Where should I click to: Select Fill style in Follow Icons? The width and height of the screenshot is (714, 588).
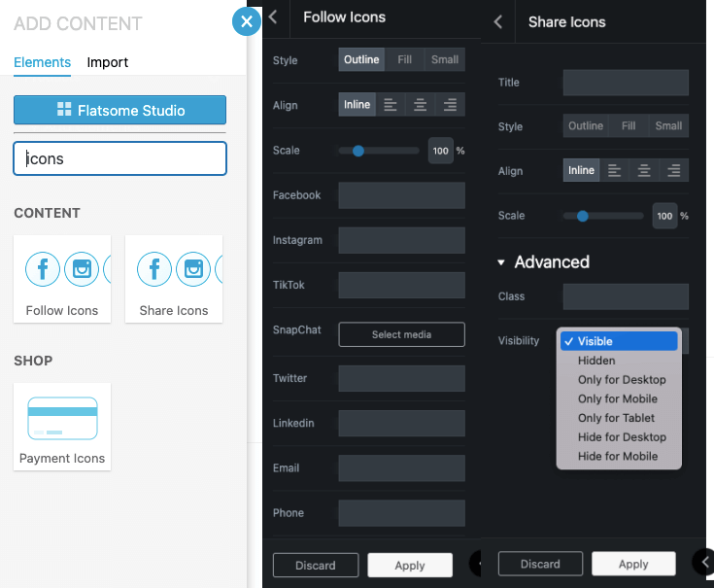(404, 59)
